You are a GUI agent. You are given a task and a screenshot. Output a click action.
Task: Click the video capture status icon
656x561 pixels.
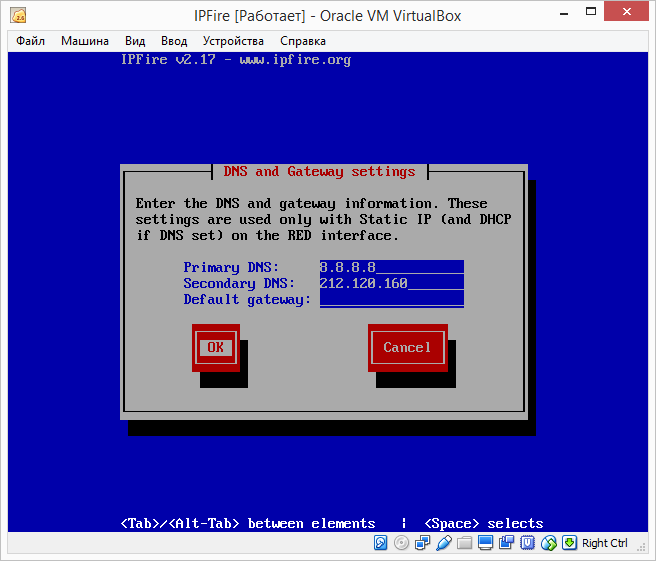[x=506, y=543]
